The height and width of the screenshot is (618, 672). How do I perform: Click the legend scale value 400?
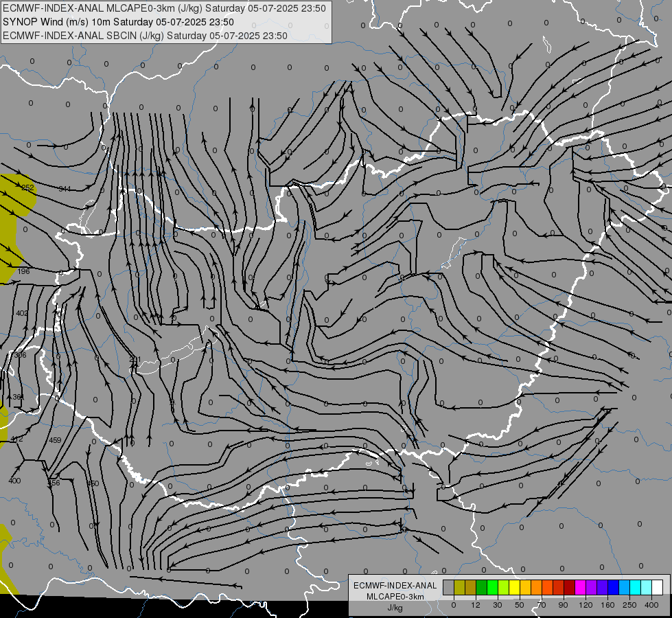651,605
